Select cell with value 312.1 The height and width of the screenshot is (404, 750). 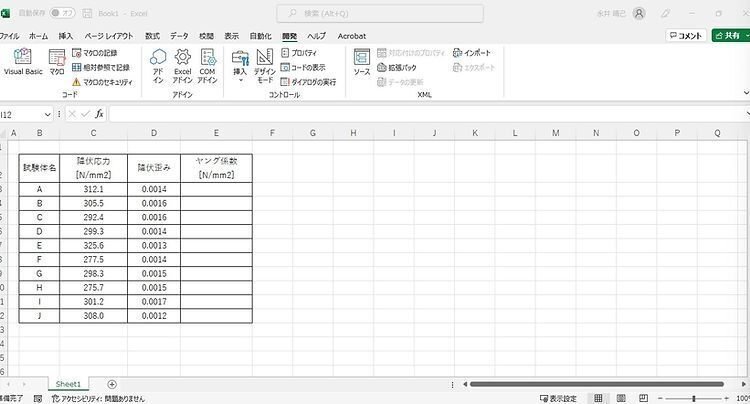coord(93,189)
